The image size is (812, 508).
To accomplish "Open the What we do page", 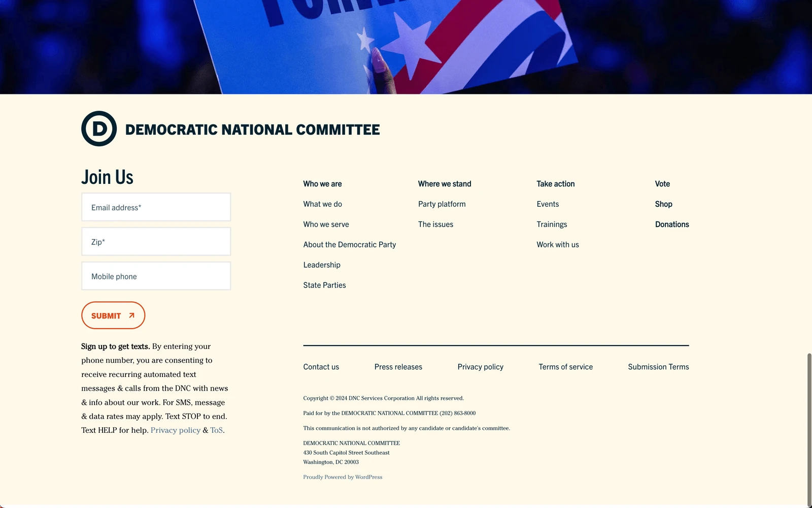I will click(x=323, y=204).
